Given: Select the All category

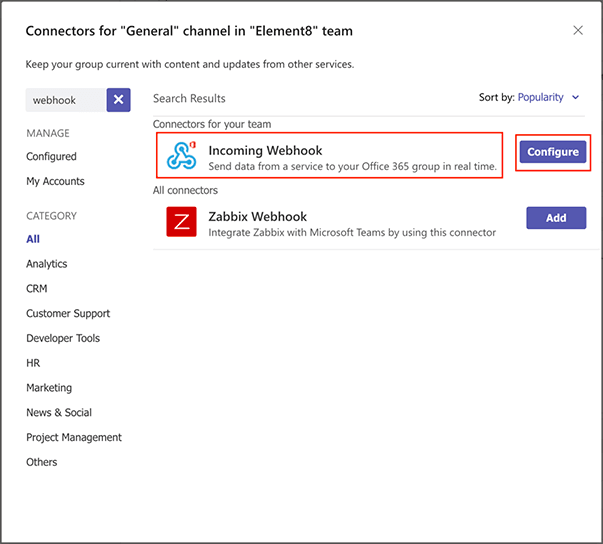Looking at the screenshot, I should click(x=33, y=239).
